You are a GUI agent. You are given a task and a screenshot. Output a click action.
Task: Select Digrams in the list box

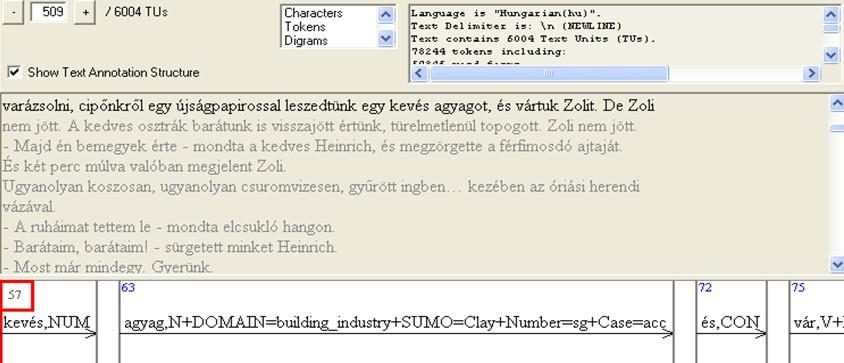306,40
